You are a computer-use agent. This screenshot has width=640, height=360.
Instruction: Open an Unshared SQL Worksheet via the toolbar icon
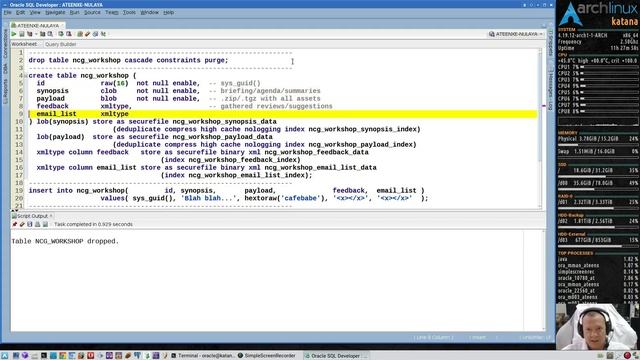click(80, 34)
